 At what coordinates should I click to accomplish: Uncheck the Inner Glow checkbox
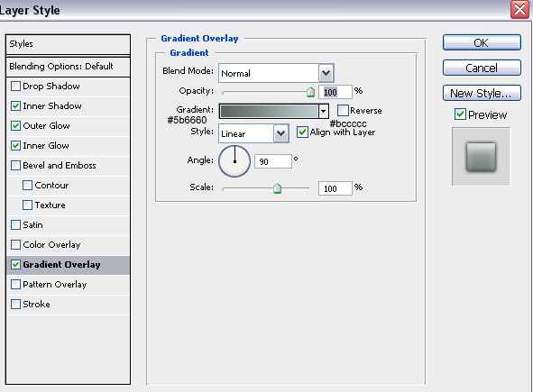pos(15,146)
